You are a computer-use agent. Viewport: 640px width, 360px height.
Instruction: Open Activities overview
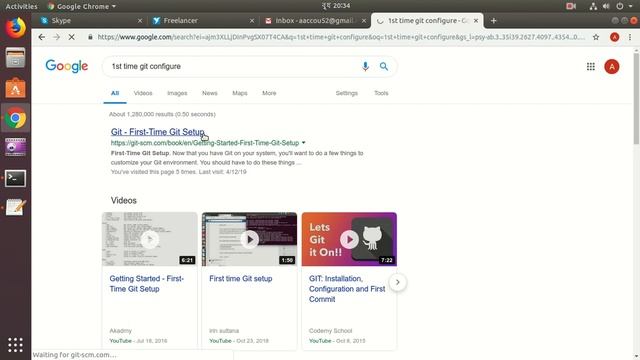[21, 6]
